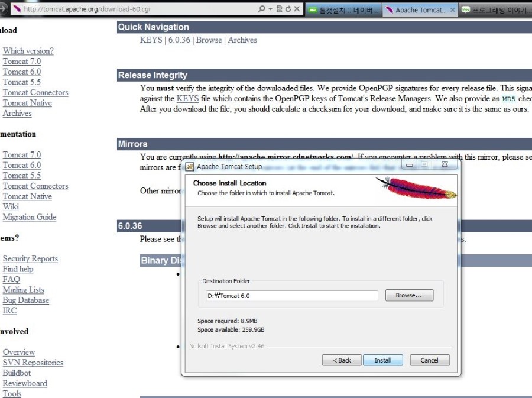
Task: Open the Migration Guide sidebar link
Action: (30, 217)
